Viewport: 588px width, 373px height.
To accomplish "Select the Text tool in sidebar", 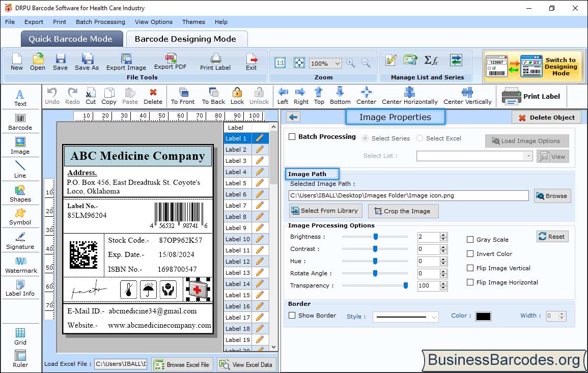I will 20,98.
